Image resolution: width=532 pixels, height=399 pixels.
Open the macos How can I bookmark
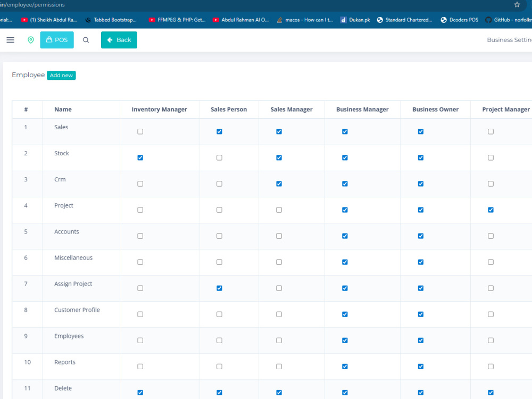305,20
